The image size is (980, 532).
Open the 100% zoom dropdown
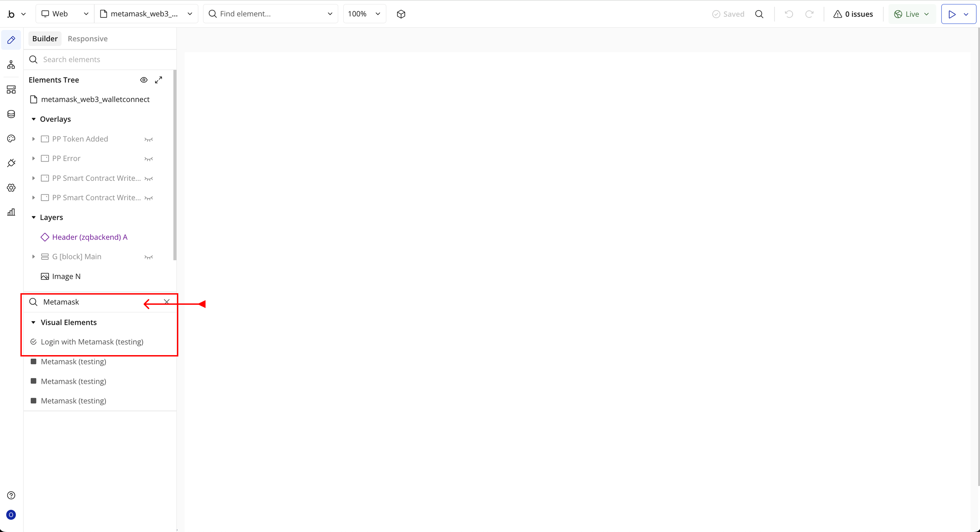[364, 14]
